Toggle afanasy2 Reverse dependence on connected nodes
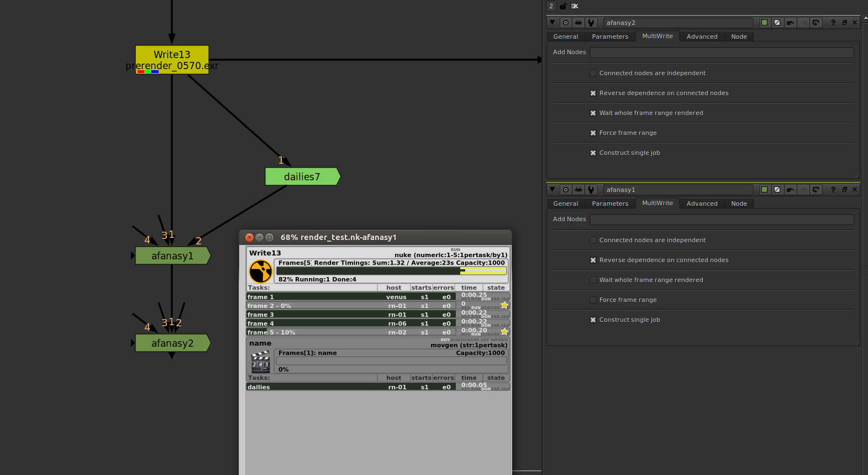The height and width of the screenshot is (475, 868). pyautogui.click(x=593, y=93)
